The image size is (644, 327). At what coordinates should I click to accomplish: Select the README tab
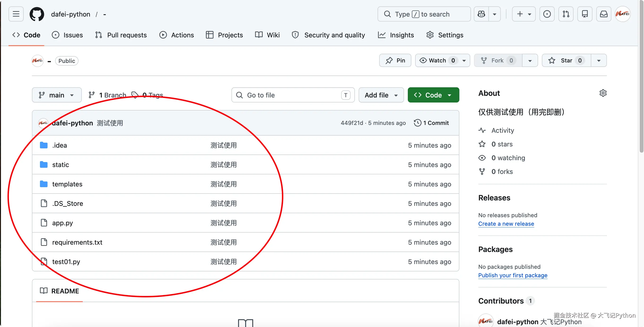coord(60,291)
